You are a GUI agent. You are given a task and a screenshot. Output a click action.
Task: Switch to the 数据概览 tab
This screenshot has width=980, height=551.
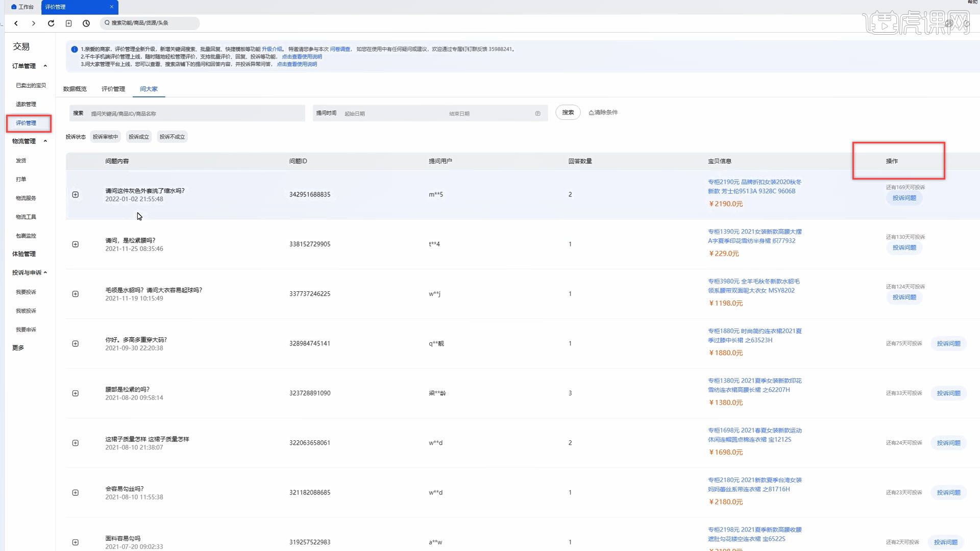click(75, 89)
